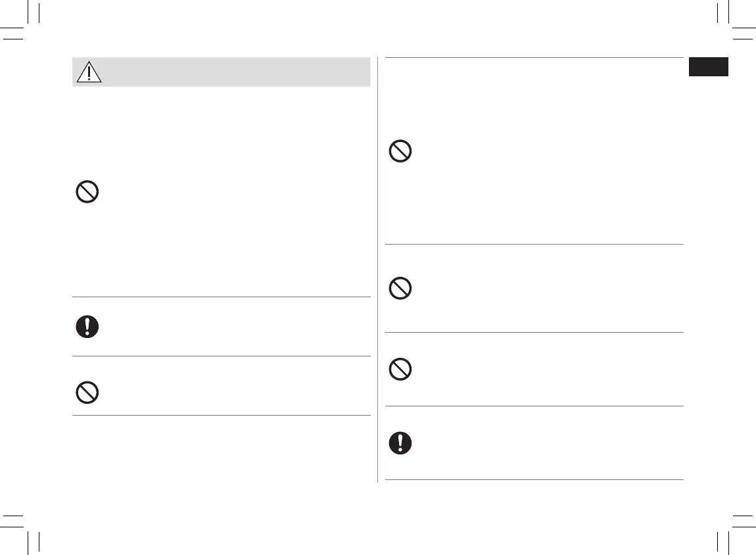Click the lowest prohibition symbol in right column
The width and height of the screenshot is (756, 555).
coord(400,370)
